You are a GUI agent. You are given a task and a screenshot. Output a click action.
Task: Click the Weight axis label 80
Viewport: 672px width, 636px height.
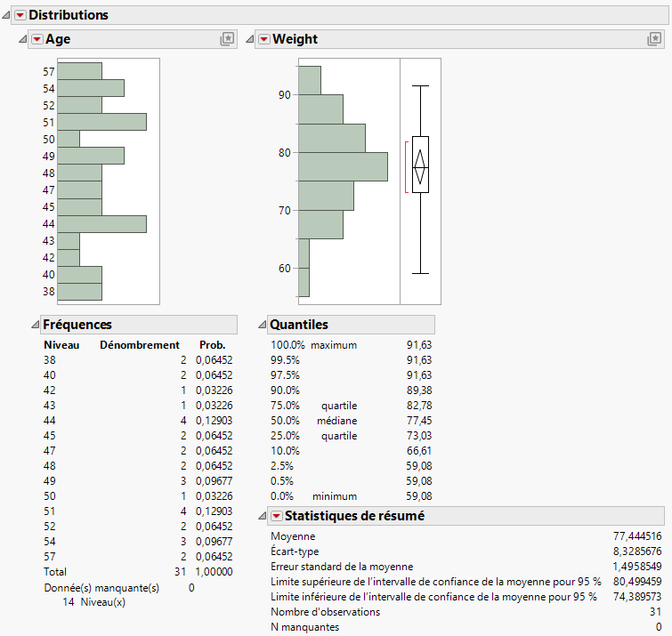pos(285,153)
